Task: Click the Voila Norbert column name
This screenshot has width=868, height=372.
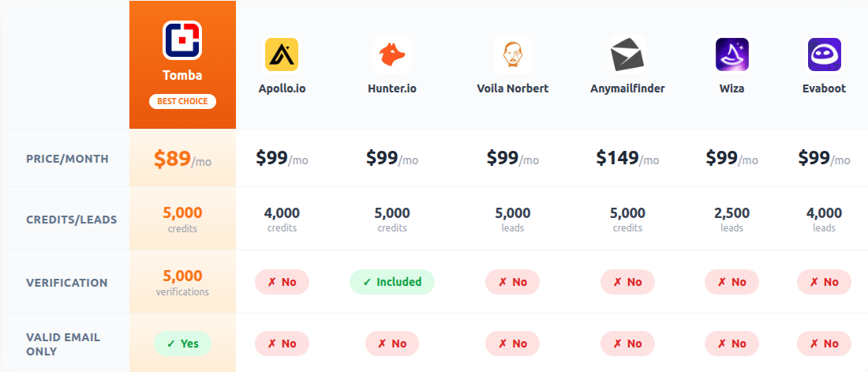Action: tap(512, 88)
